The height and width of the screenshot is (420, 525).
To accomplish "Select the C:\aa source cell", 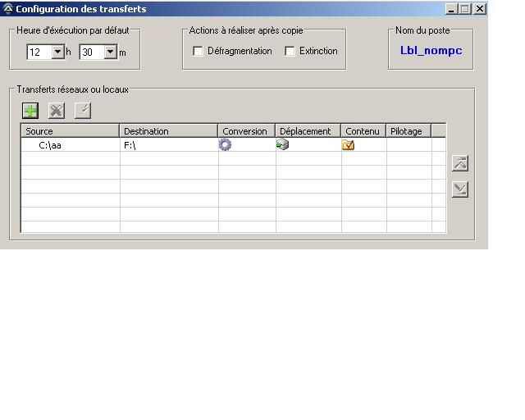I will point(71,145).
